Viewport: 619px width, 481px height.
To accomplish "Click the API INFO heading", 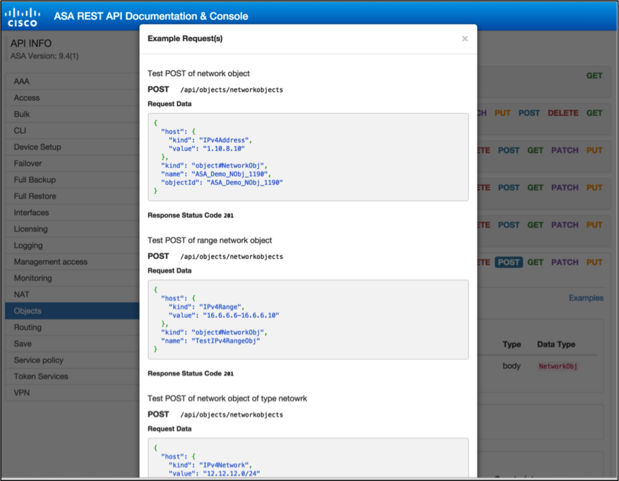I will (x=31, y=43).
